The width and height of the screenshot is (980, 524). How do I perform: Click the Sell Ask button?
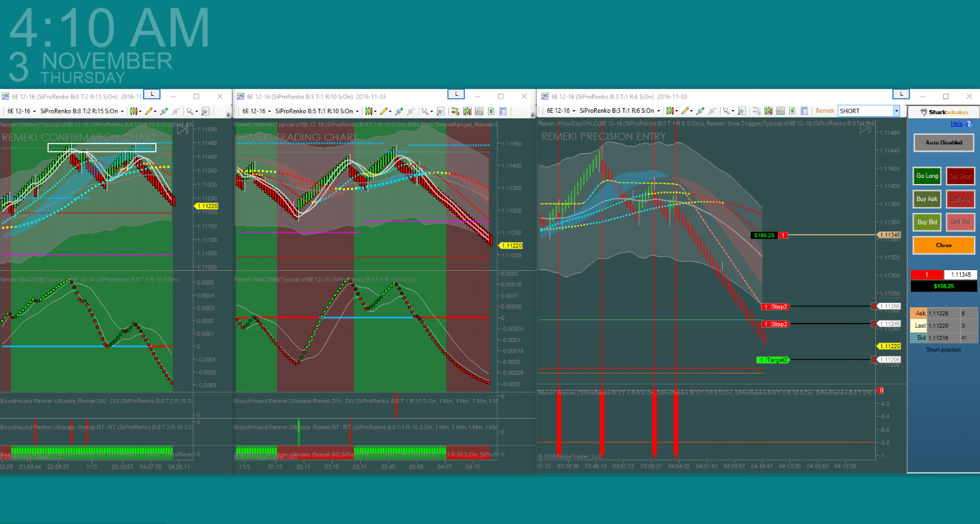961,199
